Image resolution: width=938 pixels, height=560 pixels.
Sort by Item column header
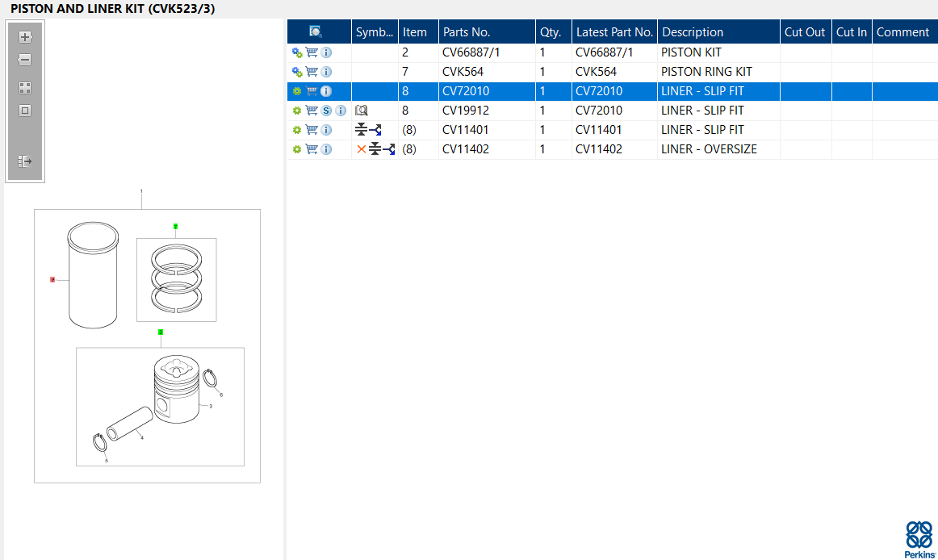click(418, 31)
